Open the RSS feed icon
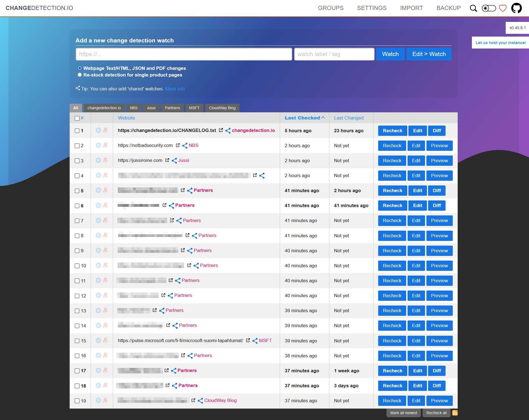The width and height of the screenshot is (529, 420). pyautogui.click(x=455, y=413)
